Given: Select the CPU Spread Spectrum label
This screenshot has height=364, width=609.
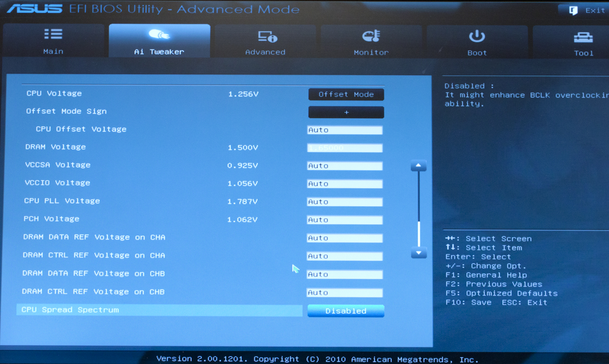Looking at the screenshot, I should coord(70,310).
